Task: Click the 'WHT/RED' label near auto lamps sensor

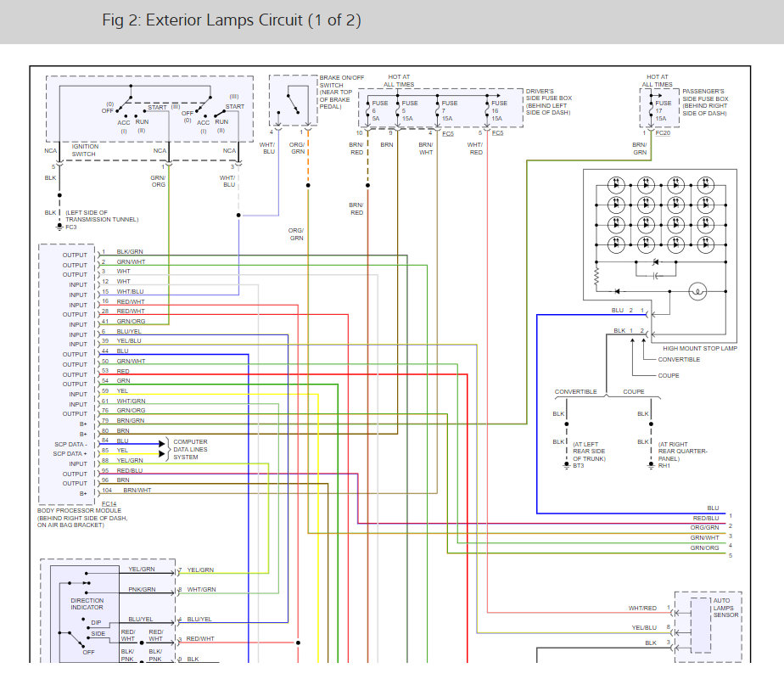Action: point(642,608)
